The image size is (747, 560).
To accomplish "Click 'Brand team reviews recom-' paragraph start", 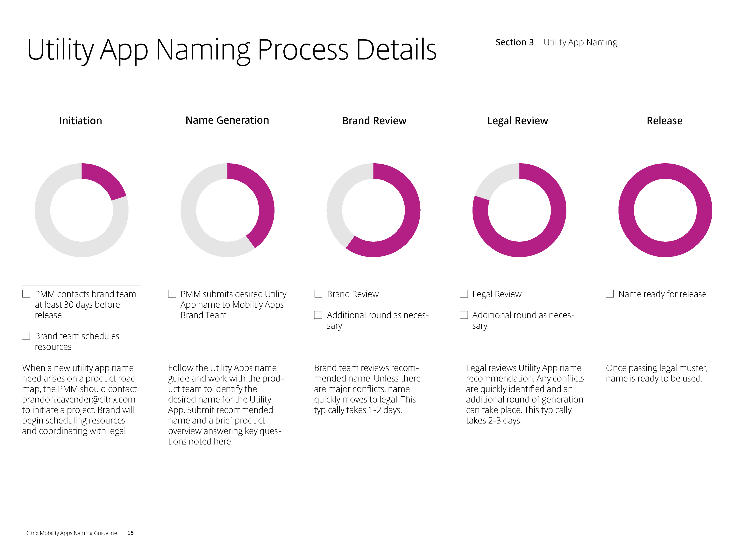I will click(x=366, y=368).
